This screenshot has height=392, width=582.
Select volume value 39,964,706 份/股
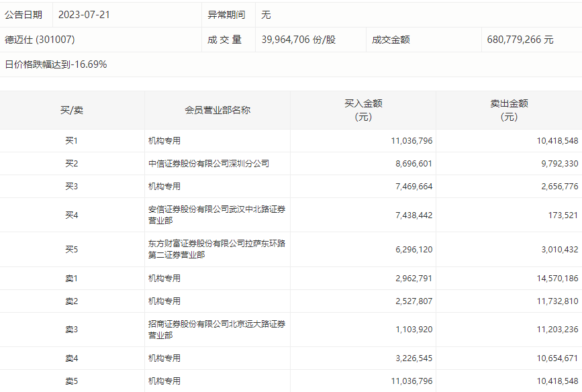299,40
